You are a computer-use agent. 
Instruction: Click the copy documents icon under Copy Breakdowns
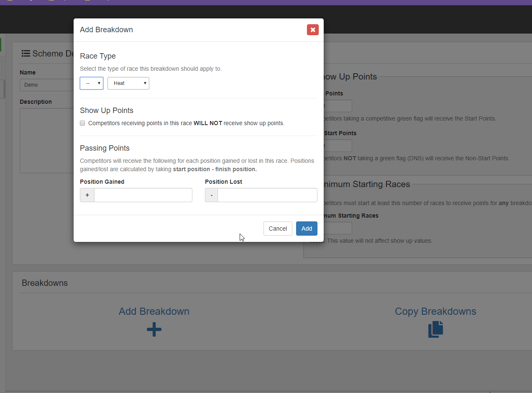(x=435, y=329)
